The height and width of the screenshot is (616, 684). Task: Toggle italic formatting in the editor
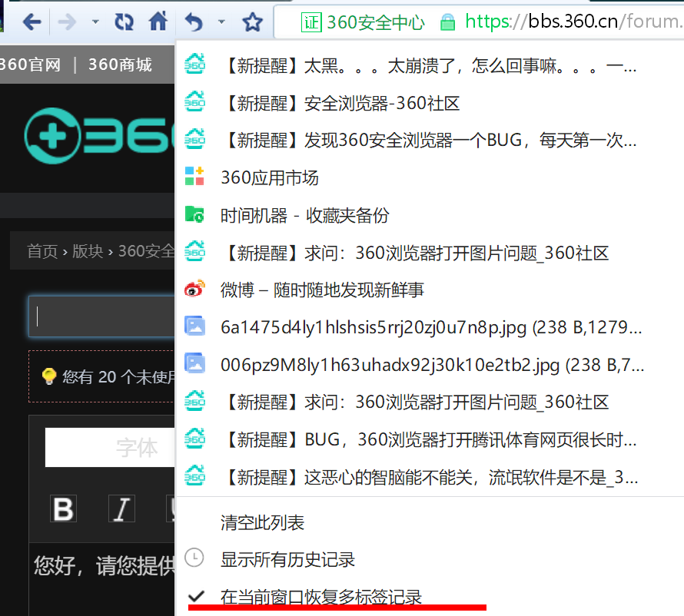[x=121, y=508]
